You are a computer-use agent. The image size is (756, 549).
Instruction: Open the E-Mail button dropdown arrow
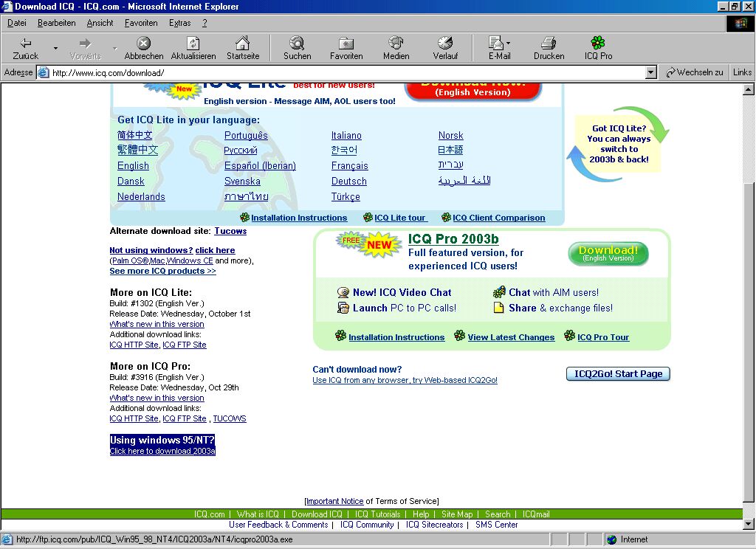click(508, 44)
